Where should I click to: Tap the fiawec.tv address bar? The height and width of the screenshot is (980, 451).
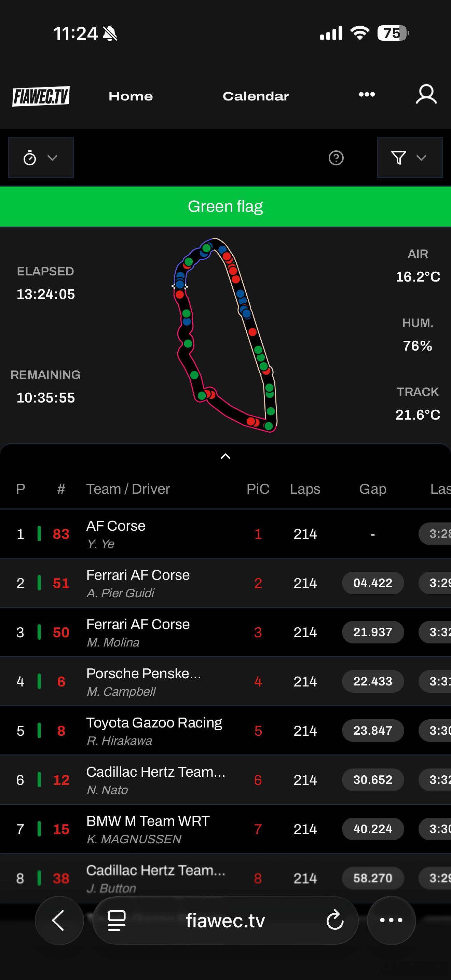pos(225,920)
